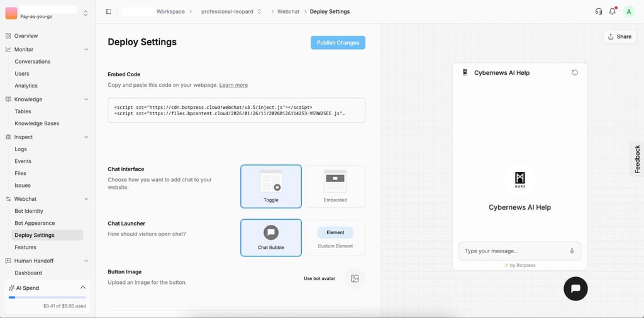Collapse the Knowledge section

point(86,99)
